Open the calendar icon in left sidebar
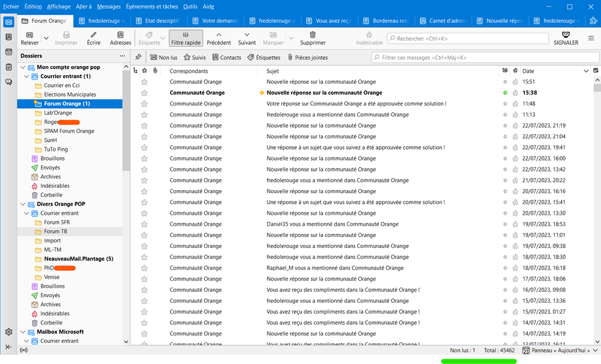 [8, 52]
